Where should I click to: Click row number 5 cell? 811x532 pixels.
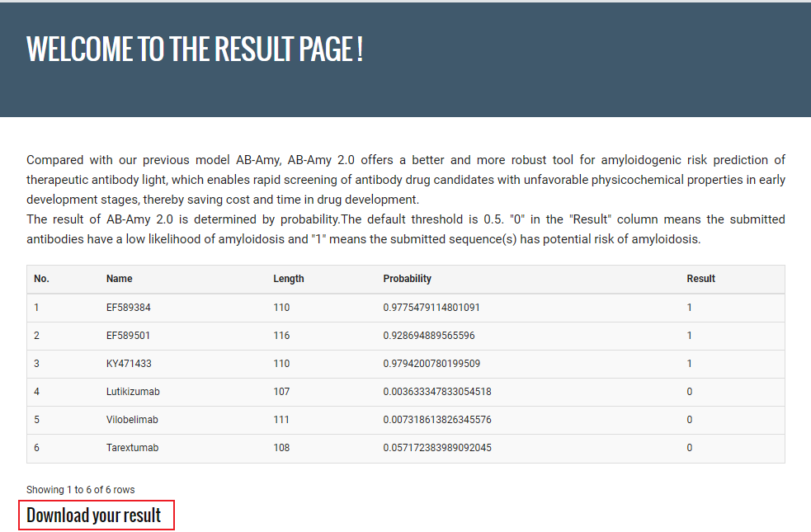pyautogui.click(x=37, y=419)
